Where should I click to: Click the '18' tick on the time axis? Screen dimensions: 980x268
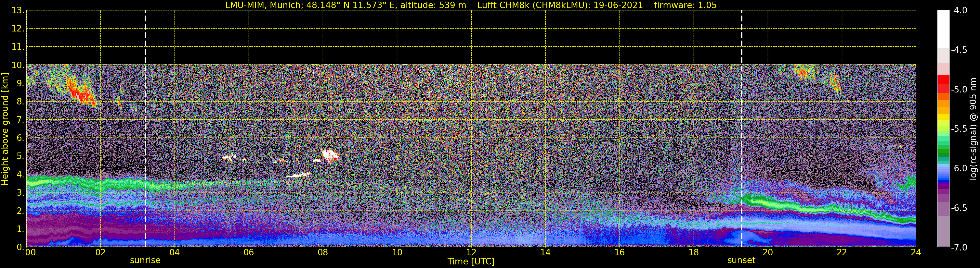point(694,252)
